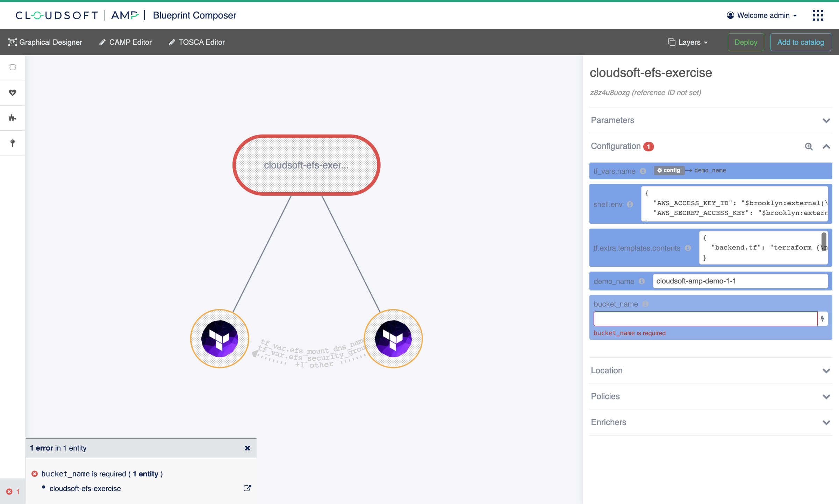Click the info icon beside tf_vars.name
This screenshot has width=839, height=504.
click(x=643, y=171)
